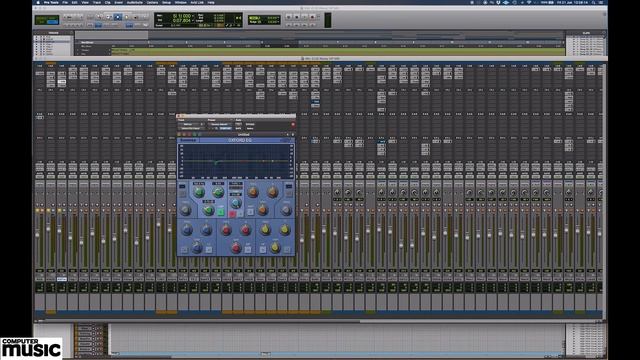Open the Edit menu
Screen dimensions: 640x360
tap(75, 2)
